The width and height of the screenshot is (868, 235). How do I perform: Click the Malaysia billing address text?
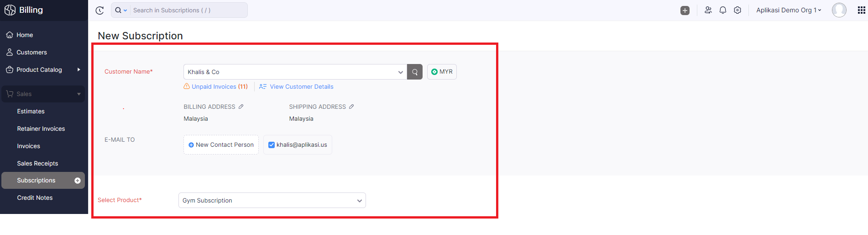tap(196, 118)
